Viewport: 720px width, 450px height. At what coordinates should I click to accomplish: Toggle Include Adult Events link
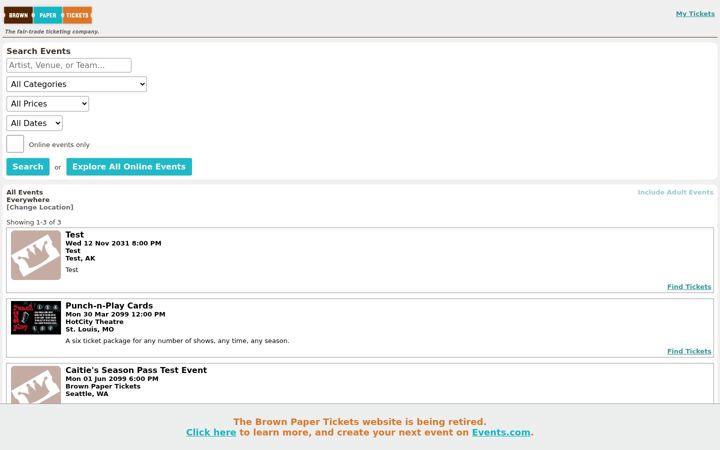[675, 192]
